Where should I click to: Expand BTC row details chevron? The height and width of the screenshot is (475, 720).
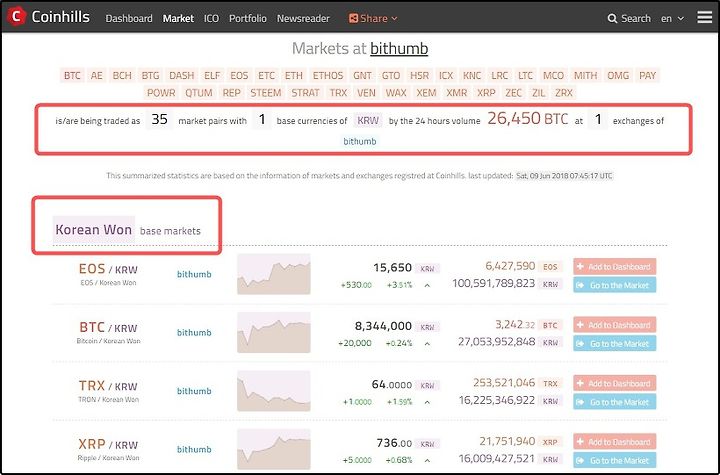(x=427, y=344)
